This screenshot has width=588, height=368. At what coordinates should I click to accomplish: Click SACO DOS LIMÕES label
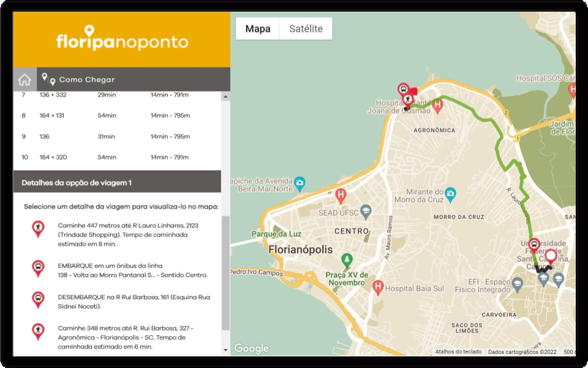[x=467, y=328]
